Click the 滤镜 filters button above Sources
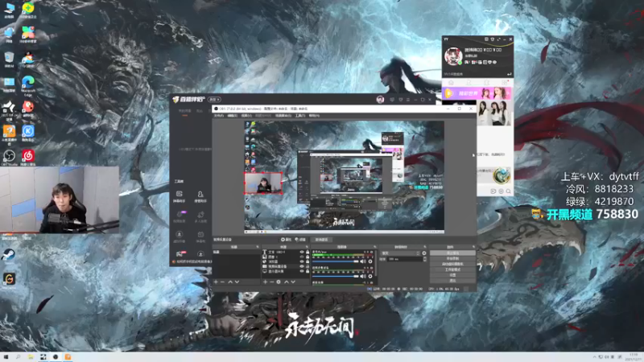Viewport: 644px width, 362px height. pyautogui.click(x=300, y=240)
